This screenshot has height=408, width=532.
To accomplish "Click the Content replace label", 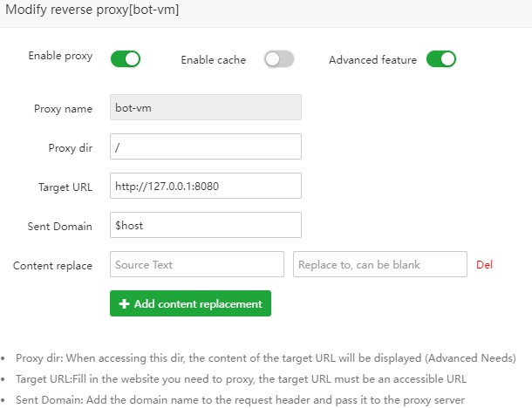I will pyautogui.click(x=52, y=266).
